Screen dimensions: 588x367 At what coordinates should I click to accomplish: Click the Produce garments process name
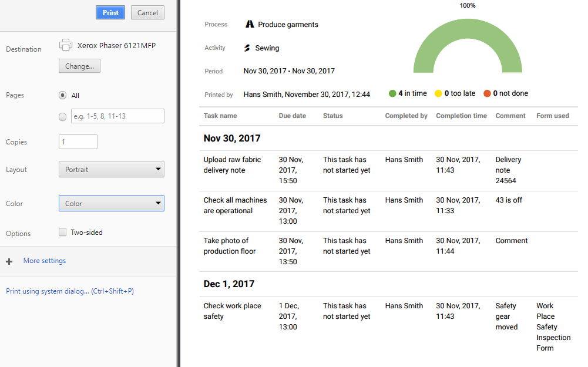[288, 24]
